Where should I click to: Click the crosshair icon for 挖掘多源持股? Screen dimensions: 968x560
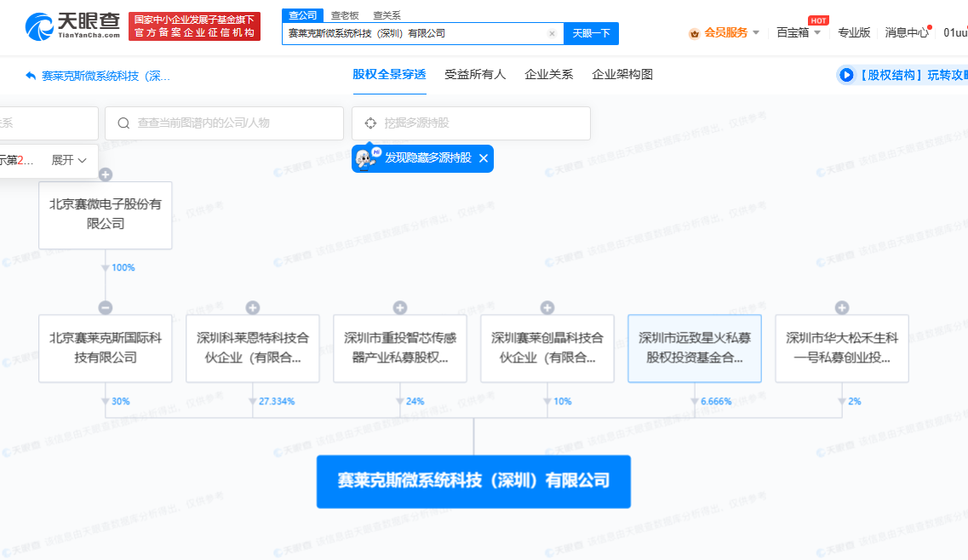coord(370,123)
